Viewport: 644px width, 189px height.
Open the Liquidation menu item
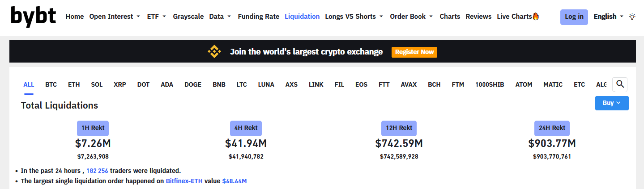pyautogui.click(x=302, y=17)
